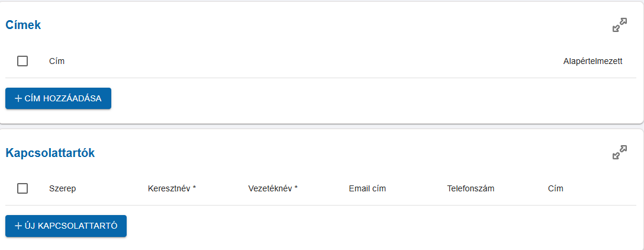Image resolution: width=644 pixels, height=250 pixels.
Task: Click inside the Kapcsolattartók panel card
Action: pos(355,228)
